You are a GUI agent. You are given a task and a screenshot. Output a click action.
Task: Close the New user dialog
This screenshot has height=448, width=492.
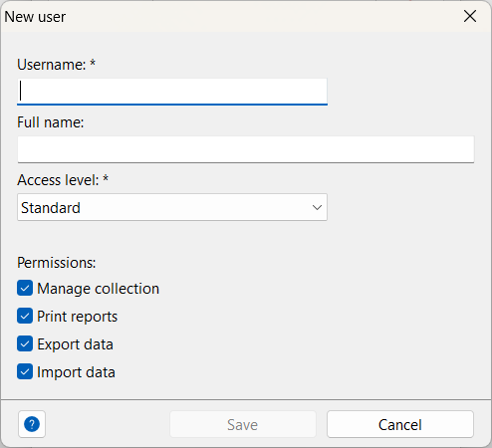coord(470,16)
